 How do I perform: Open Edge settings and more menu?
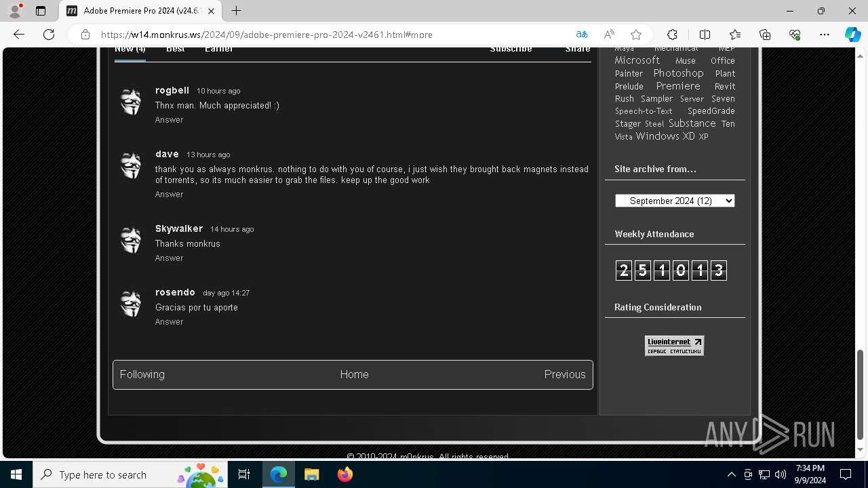tap(825, 35)
